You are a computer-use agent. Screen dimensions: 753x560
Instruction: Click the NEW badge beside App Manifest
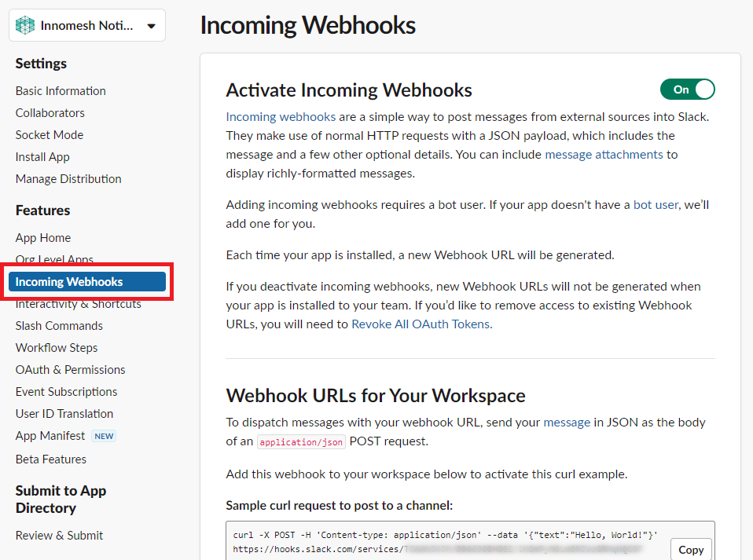pyautogui.click(x=104, y=436)
